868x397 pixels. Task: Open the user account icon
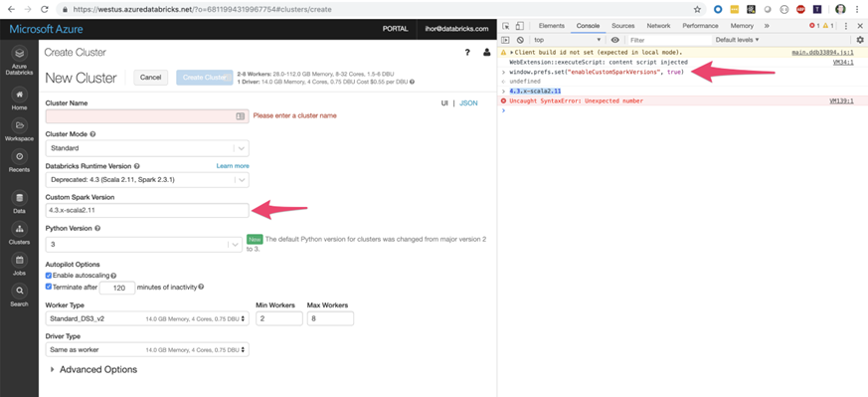[486, 53]
